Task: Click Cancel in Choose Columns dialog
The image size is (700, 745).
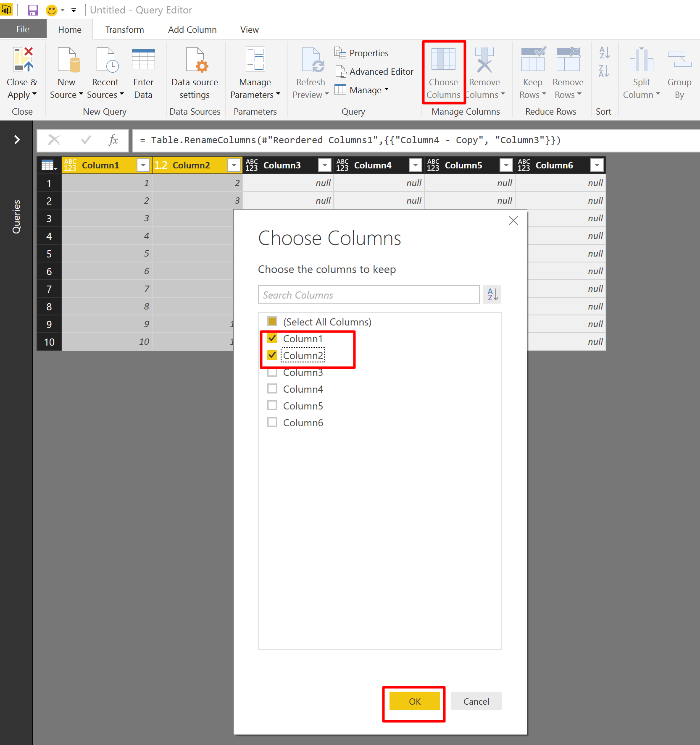Action: click(x=476, y=701)
